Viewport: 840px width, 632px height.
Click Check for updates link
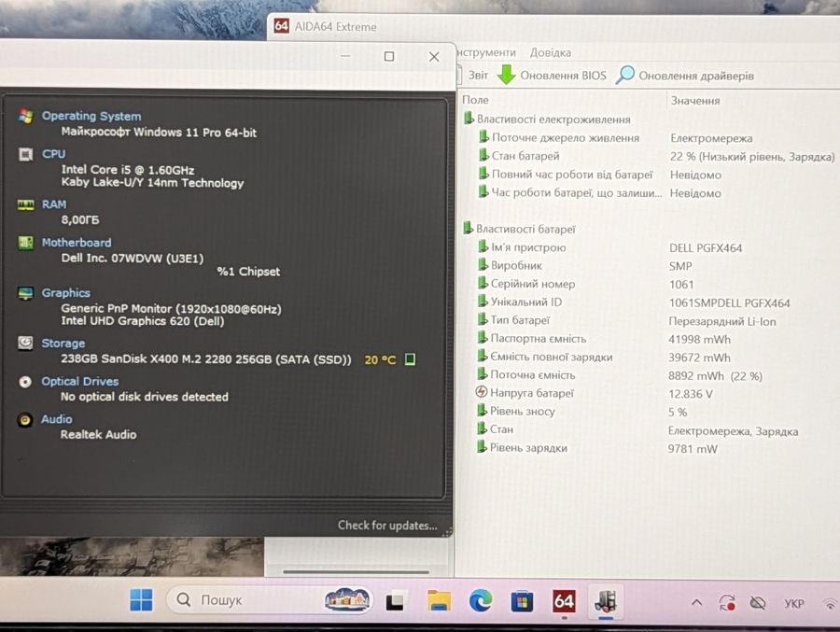coord(387,526)
